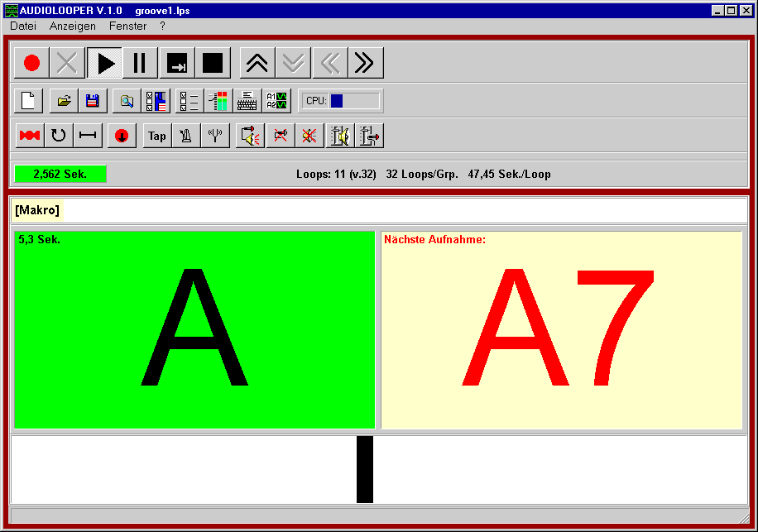
Task: Click the A1/A2 waveform icon
Action: (x=276, y=101)
